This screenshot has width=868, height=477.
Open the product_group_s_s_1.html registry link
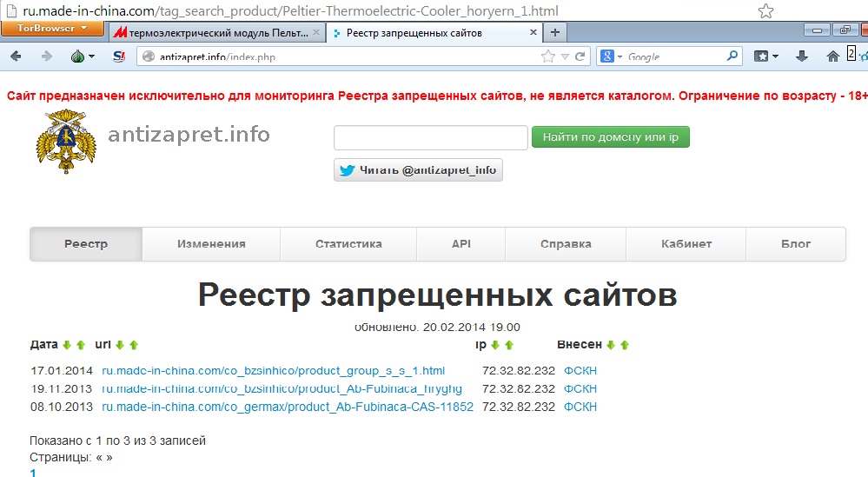[273, 371]
